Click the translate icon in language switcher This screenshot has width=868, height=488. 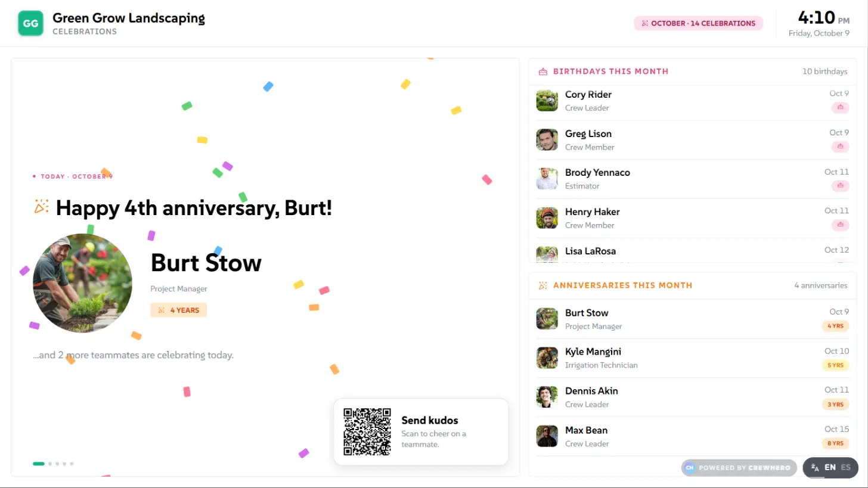pyautogui.click(x=815, y=468)
